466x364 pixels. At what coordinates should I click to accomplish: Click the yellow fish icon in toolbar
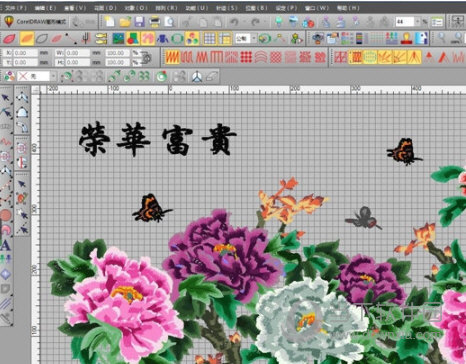[101, 38]
